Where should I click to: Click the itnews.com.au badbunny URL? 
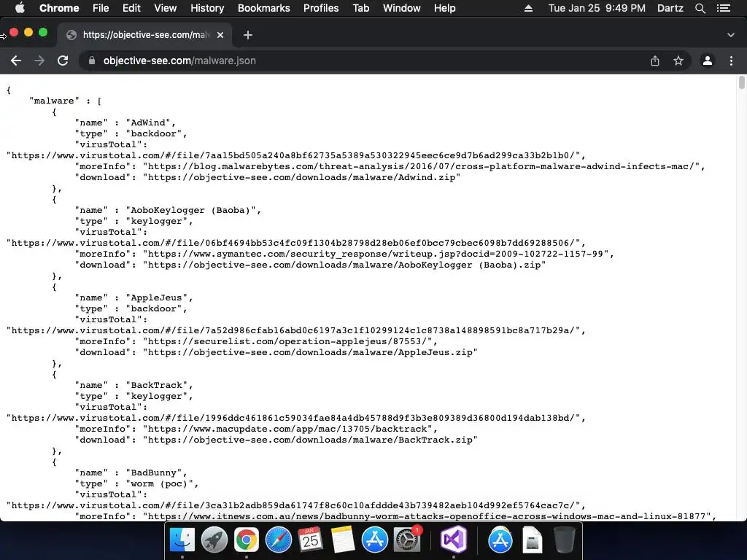(427, 517)
